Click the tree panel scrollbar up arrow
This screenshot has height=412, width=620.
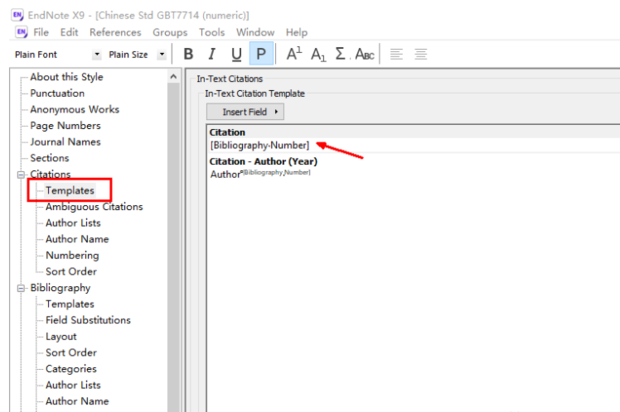[173, 77]
